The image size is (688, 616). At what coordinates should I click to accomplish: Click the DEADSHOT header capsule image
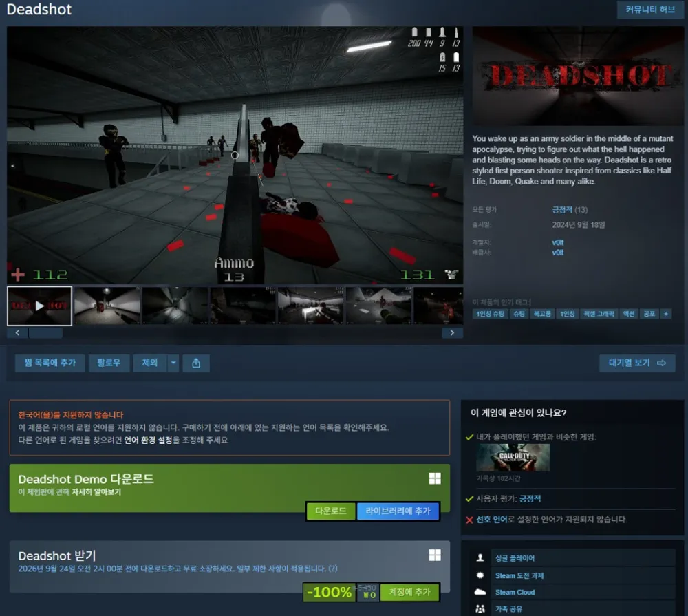pyautogui.click(x=578, y=76)
